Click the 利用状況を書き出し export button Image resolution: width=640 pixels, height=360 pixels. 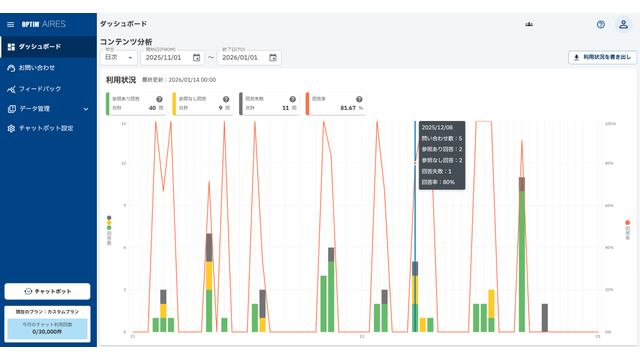(602, 58)
